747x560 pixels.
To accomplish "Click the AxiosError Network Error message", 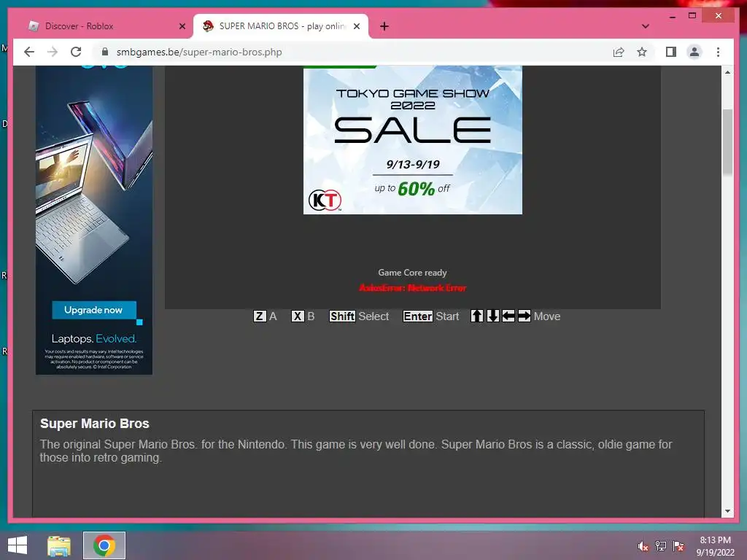I will click(x=413, y=287).
